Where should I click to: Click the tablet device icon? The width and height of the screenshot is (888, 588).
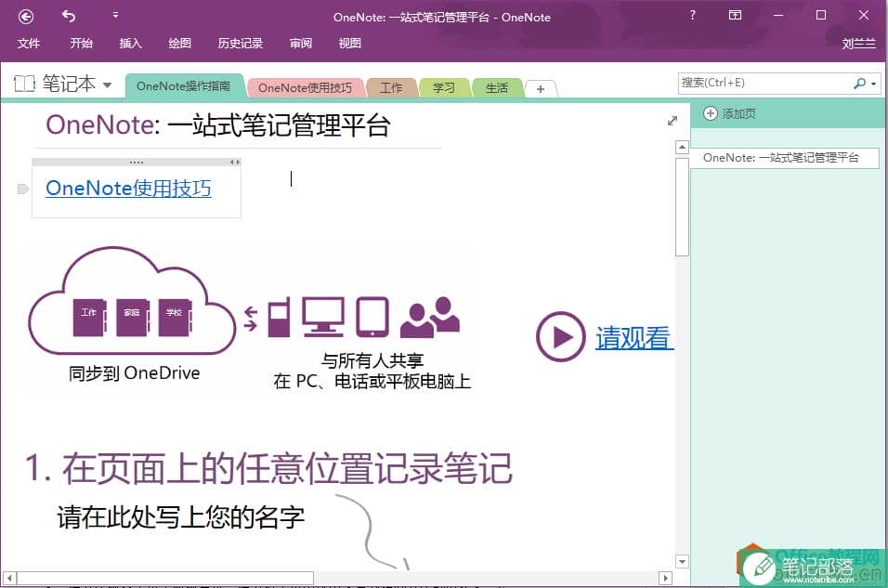(372, 317)
